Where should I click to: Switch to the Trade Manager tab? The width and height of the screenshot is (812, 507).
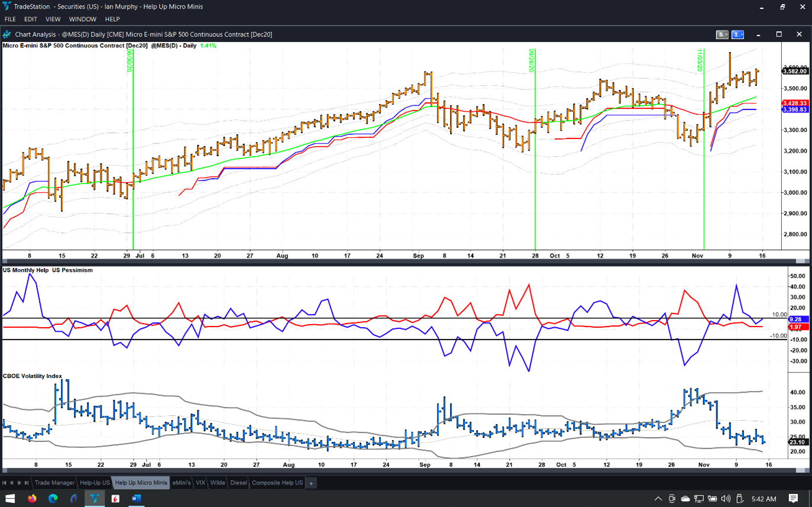(x=54, y=483)
